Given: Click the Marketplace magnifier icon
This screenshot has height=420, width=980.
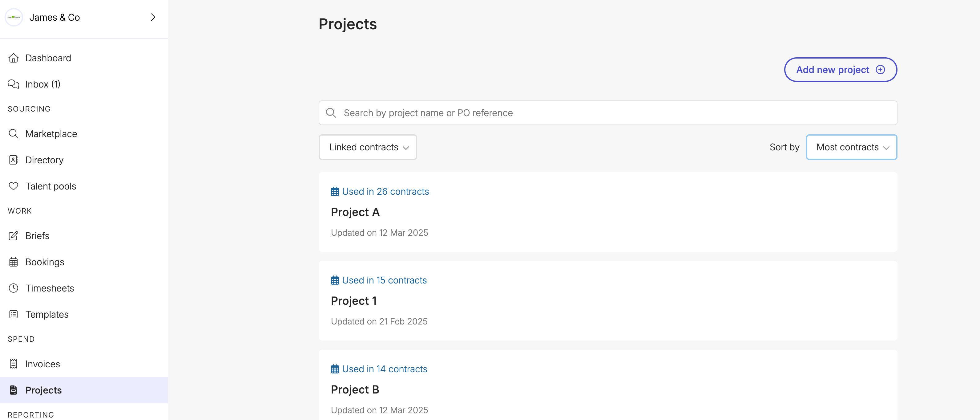Looking at the screenshot, I should click(x=13, y=134).
